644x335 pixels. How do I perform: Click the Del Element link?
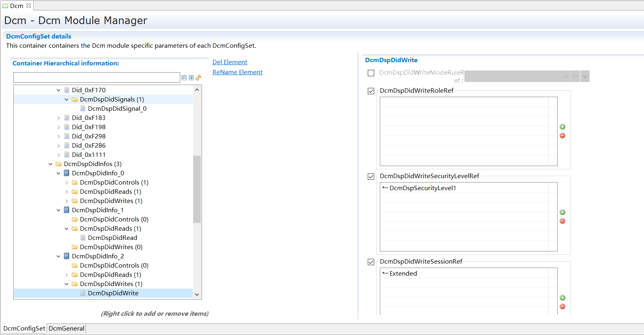(230, 62)
